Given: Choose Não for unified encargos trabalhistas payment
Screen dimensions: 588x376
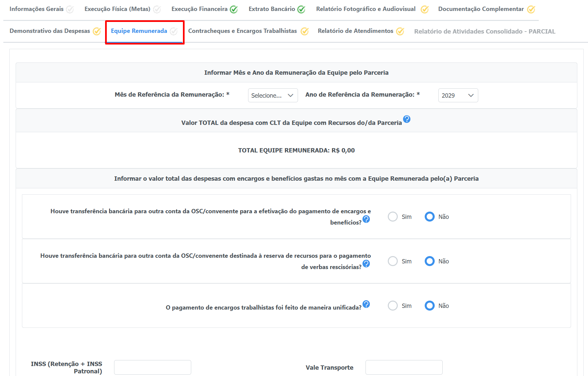Looking at the screenshot, I should point(429,306).
